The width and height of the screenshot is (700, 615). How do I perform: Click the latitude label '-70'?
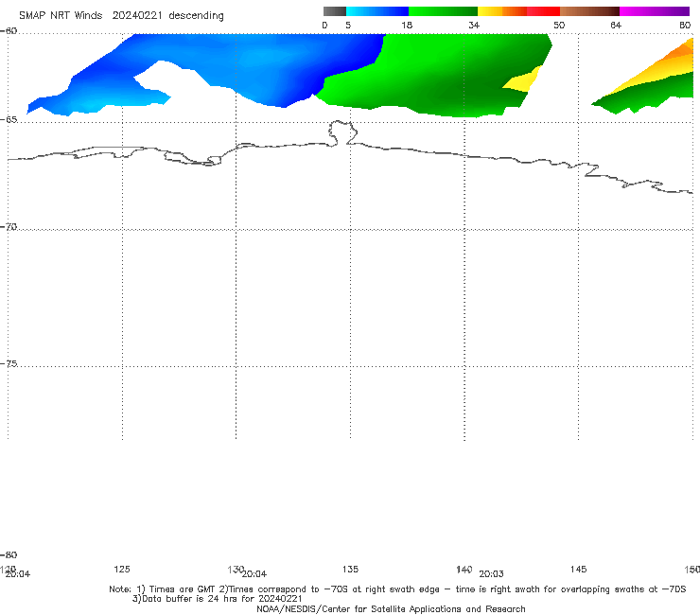(x=9, y=227)
